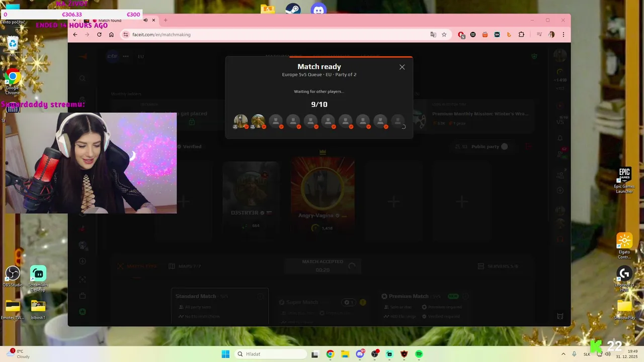Close the Match ready dialog
Image resolution: width=644 pixels, height=362 pixels.
click(402, 67)
